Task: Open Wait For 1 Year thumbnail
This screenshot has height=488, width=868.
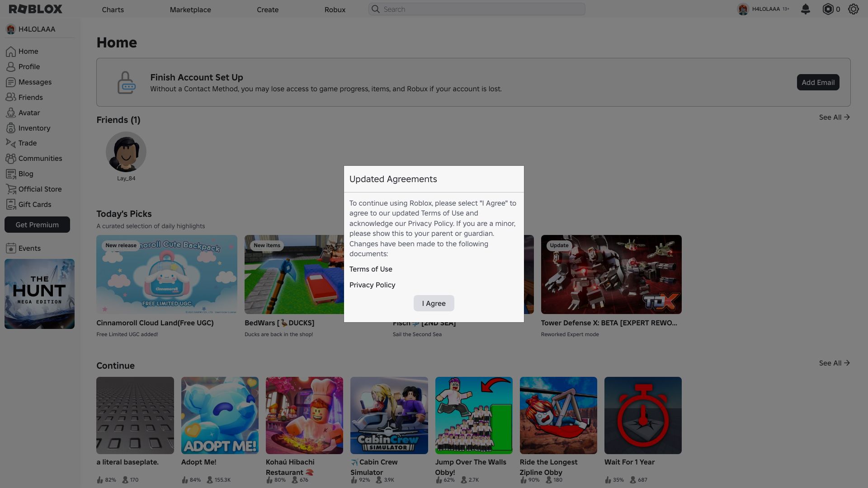Action: 643,416
